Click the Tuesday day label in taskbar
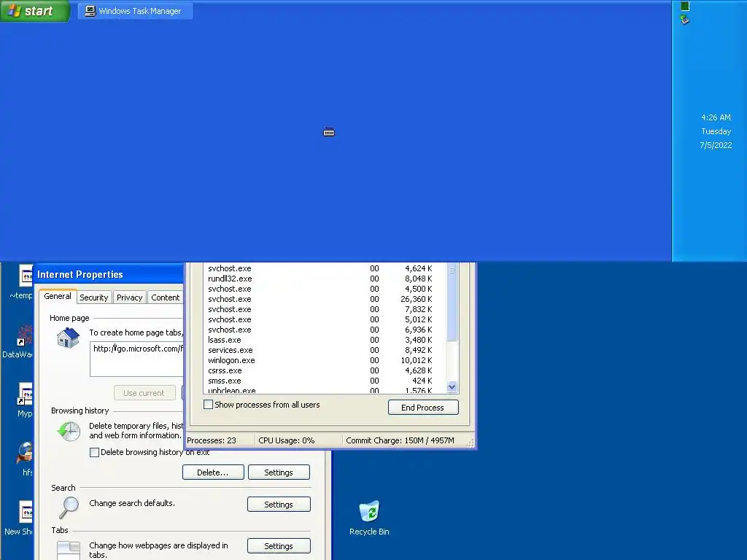 (x=716, y=131)
